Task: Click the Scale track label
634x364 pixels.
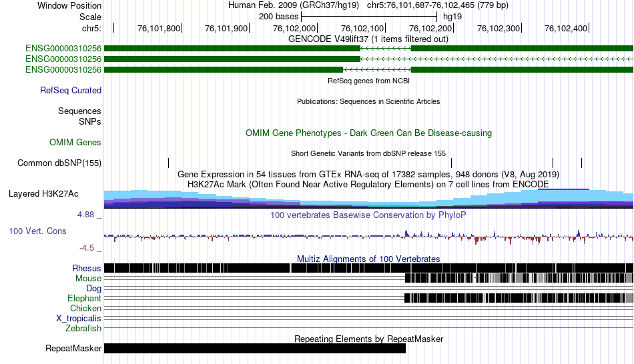Action: click(x=90, y=17)
